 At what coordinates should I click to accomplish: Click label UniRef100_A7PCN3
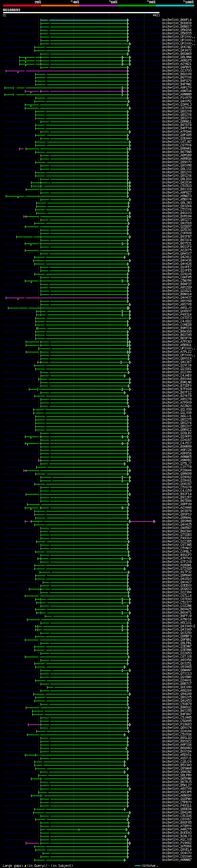click(x=176, y=342)
